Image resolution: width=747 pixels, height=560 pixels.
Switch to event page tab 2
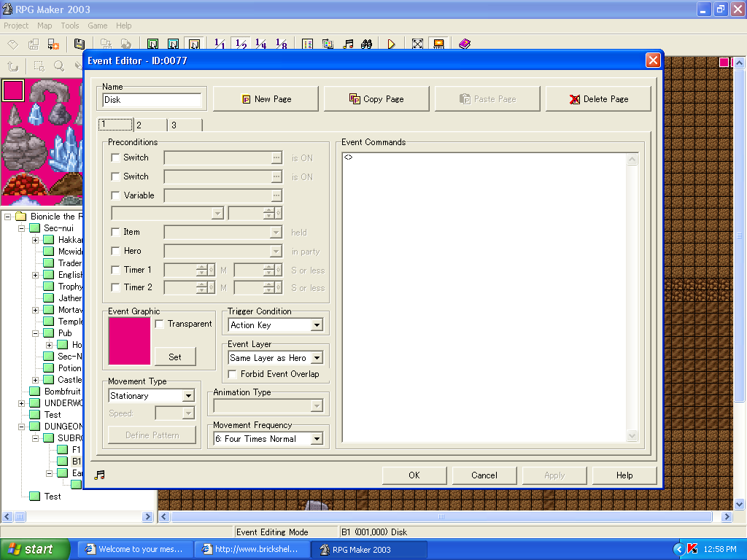[x=149, y=125]
